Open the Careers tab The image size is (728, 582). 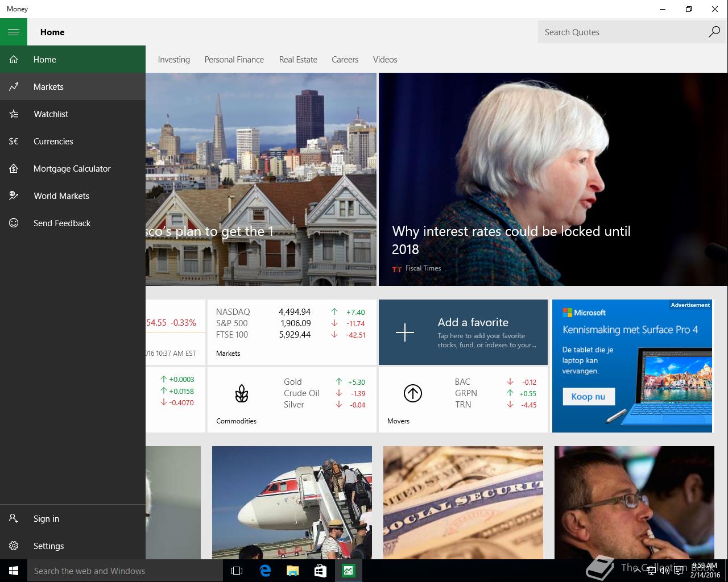coord(345,59)
